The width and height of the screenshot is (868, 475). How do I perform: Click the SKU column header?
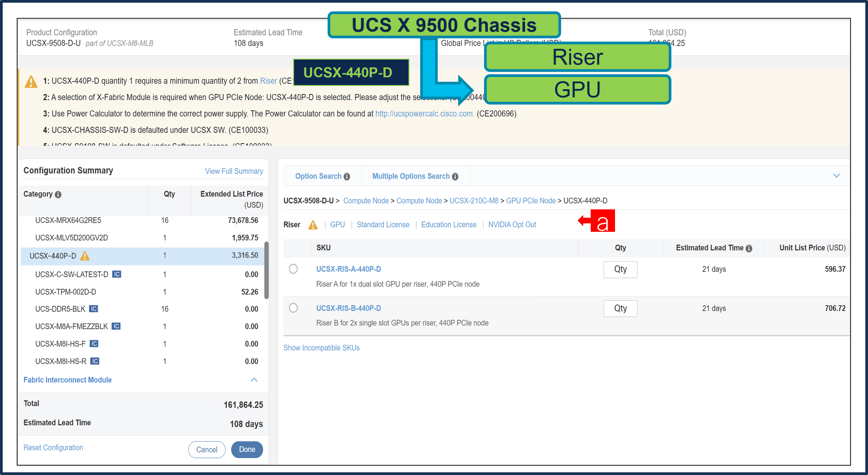point(323,248)
